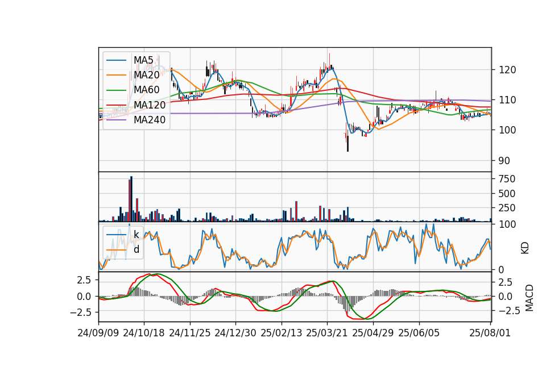
Task: Click the 500 volume axis label
Action: click(507, 193)
